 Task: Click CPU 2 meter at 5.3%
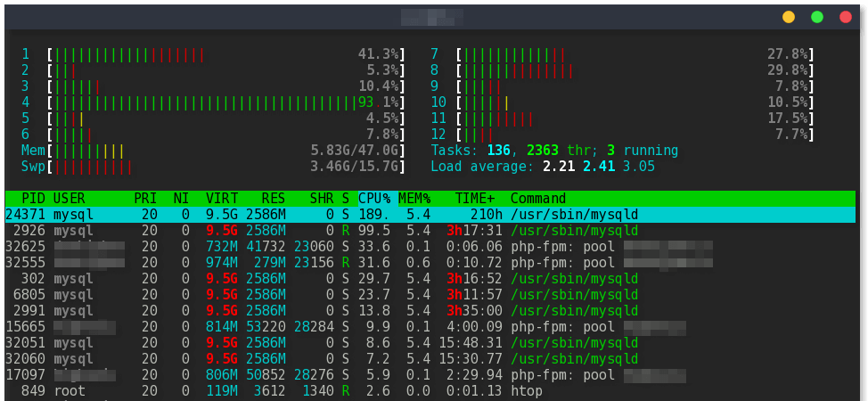pyautogui.click(x=225, y=70)
